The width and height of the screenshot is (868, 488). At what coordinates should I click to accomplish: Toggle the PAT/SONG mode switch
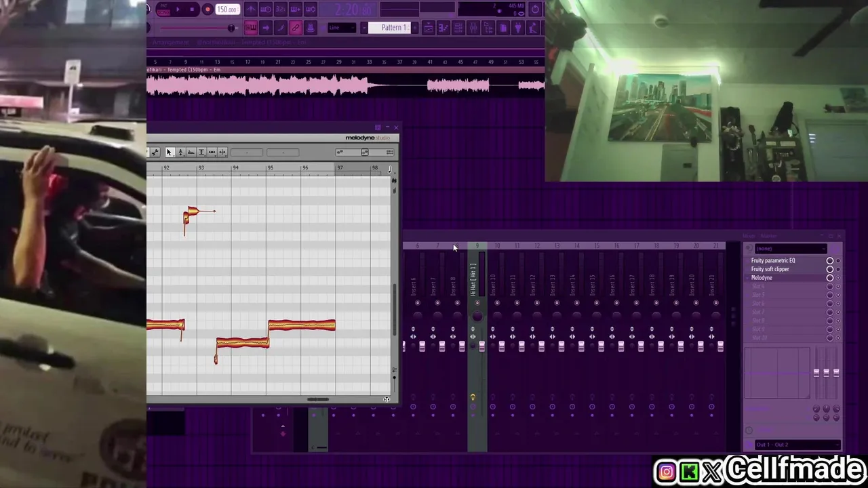tap(163, 9)
